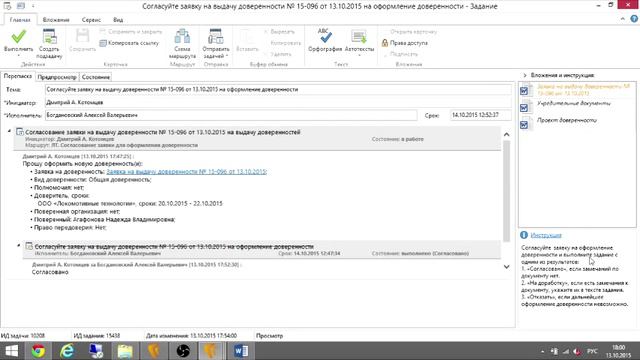
Task: Click РУС language indicator in tray
Action: (x=592, y=351)
